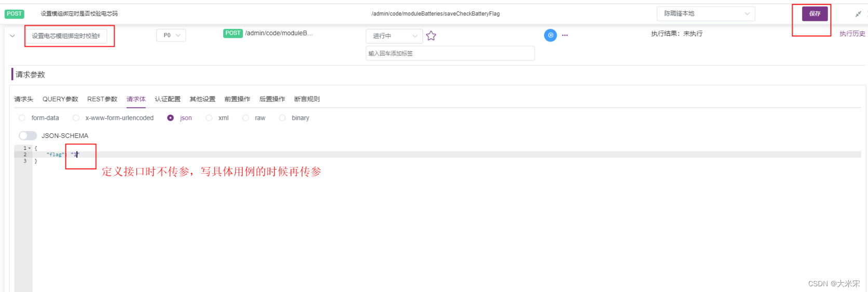Click the 请求参数 section heading
This screenshot has height=292, width=868.
tap(30, 75)
